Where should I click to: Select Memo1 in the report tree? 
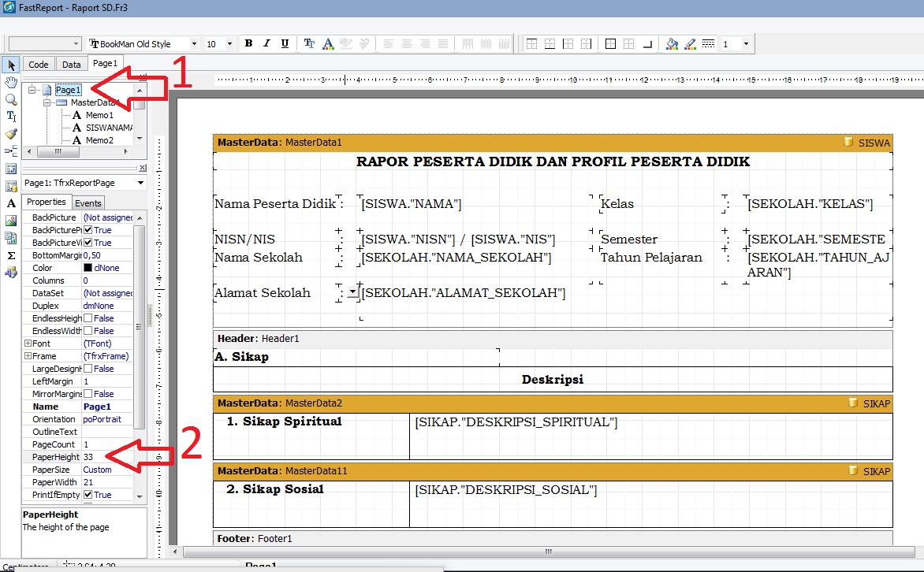99,115
